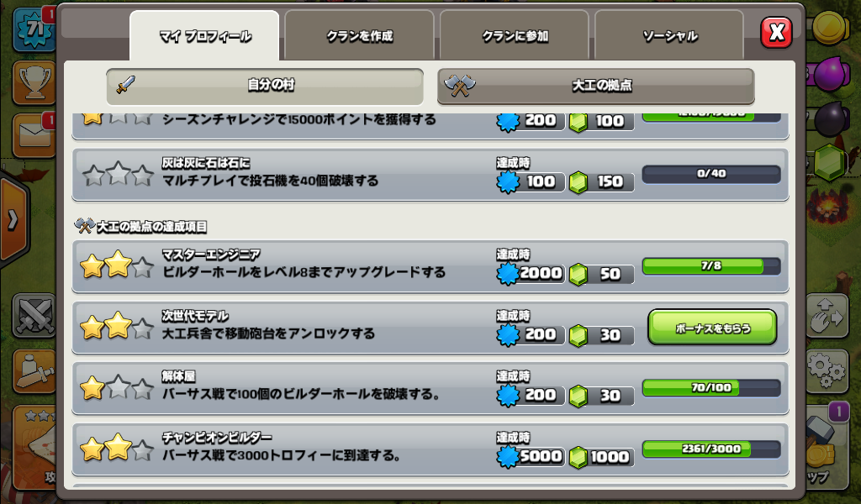Tap the dark elixir resource icon
This screenshot has height=504, width=861.
pyautogui.click(x=832, y=118)
